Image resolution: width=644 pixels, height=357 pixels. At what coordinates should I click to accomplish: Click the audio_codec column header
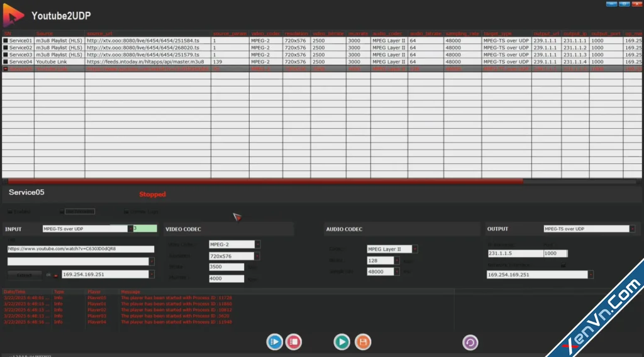(389, 34)
